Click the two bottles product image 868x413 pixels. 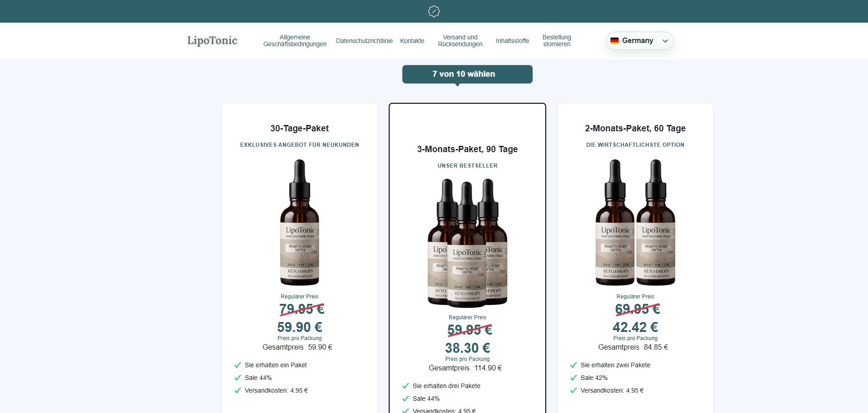(x=635, y=222)
